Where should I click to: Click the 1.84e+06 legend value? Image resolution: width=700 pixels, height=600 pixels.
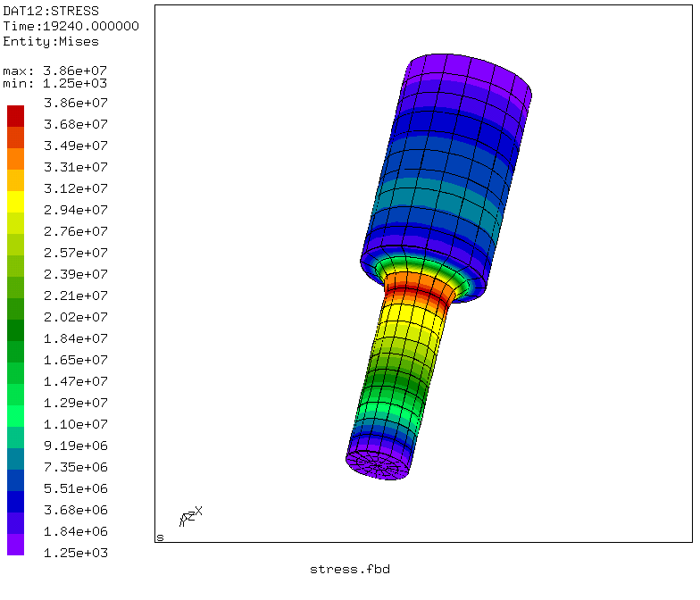(x=76, y=531)
